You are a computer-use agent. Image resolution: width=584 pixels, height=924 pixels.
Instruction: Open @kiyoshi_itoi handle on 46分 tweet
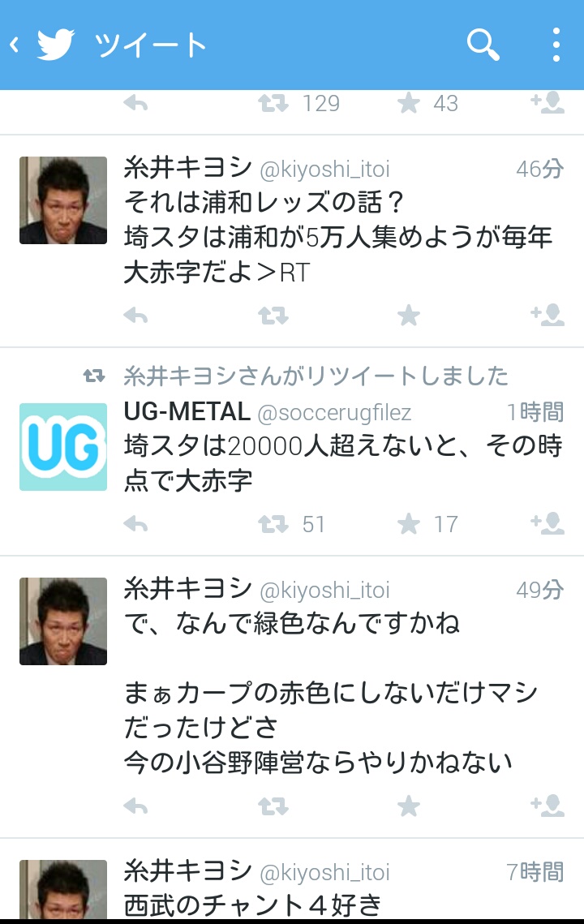[324, 170]
